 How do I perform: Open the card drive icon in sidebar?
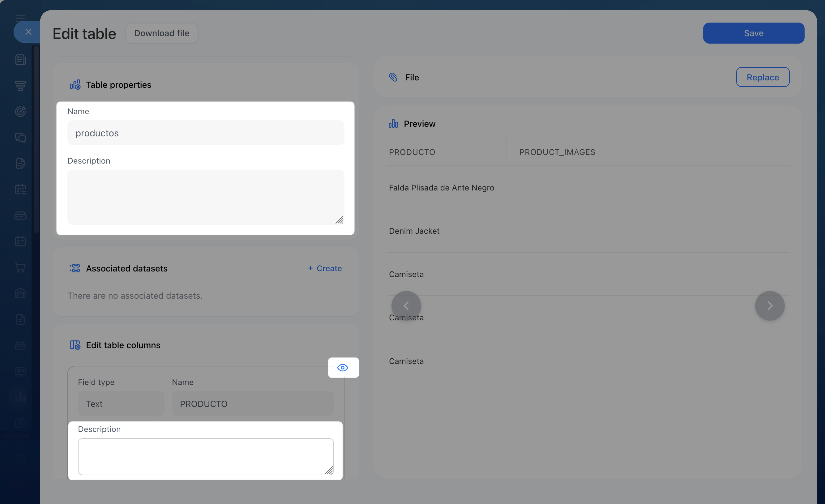(x=20, y=215)
